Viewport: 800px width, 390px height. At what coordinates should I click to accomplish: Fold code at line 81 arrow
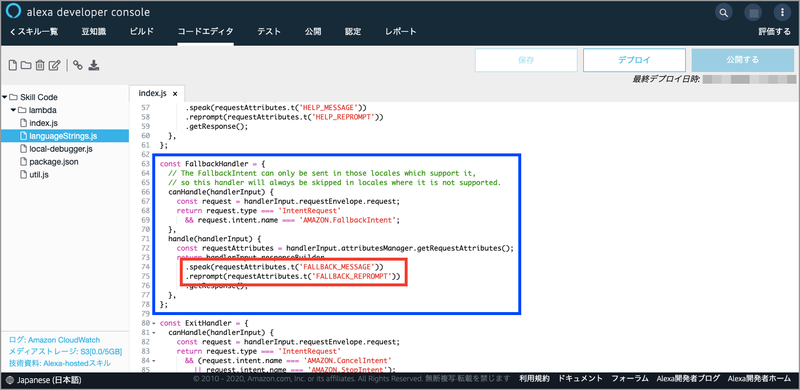(154, 332)
